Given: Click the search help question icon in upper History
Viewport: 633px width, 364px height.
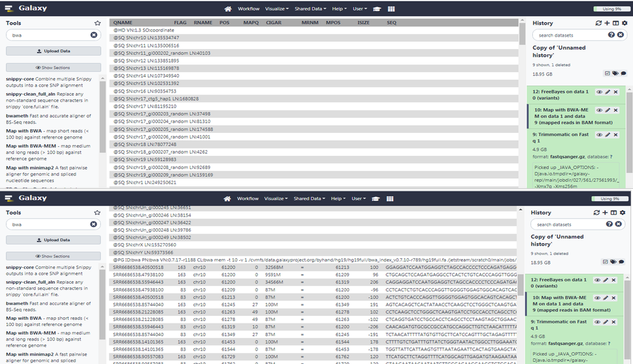Looking at the screenshot, I should (611, 35).
